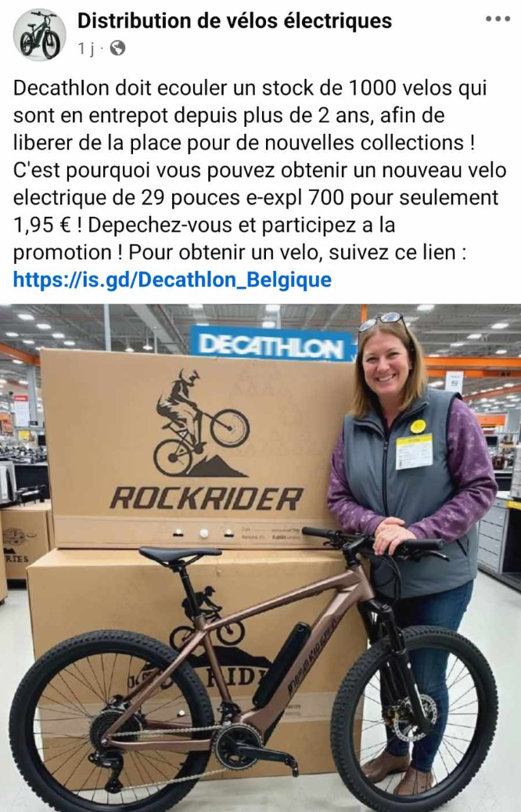
Task: Open Distribution de vélos électriques page name
Action: tap(235, 20)
